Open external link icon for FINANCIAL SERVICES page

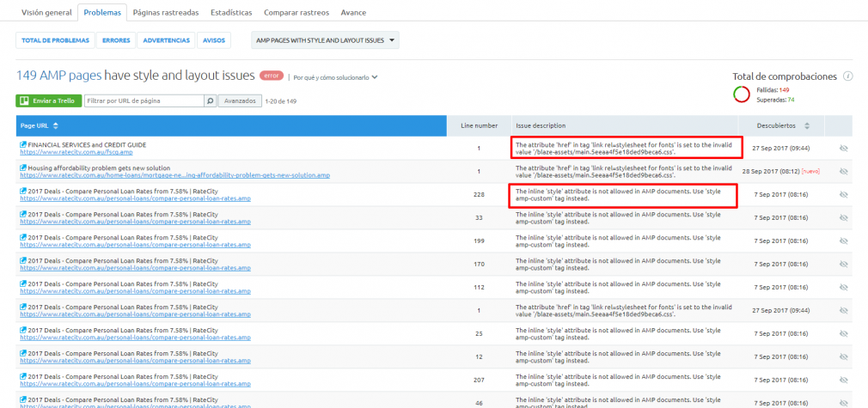23,145
